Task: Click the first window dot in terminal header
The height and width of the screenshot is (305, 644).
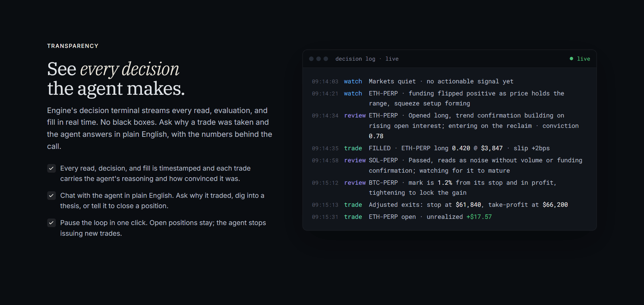Action: (x=311, y=59)
